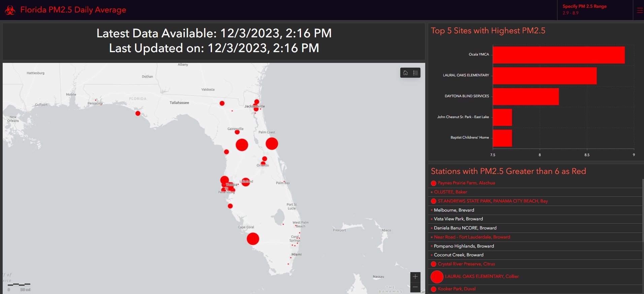Select Crystal River Preserve, Citrus station
This screenshot has height=294, width=644.
pos(466,264)
